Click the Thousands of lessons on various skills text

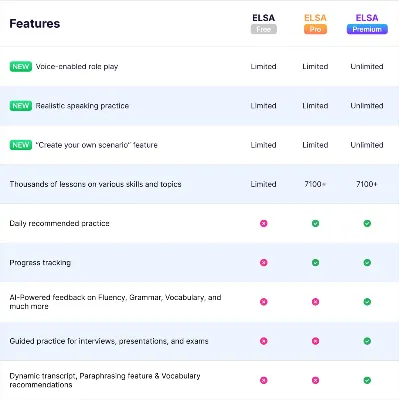pyautogui.click(x=95, y=184)
